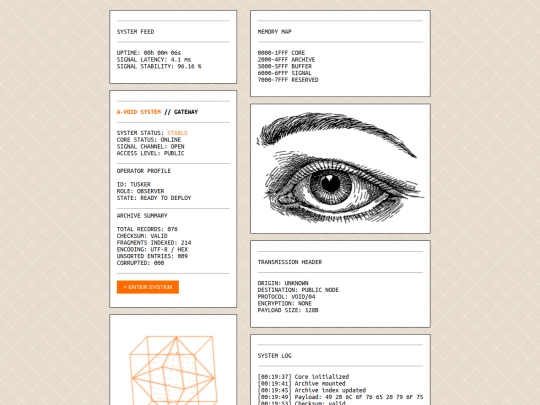Click the ENCRYPTION: NONE line
Viewport: 540px width, 405px height.
tap(285, 303)
